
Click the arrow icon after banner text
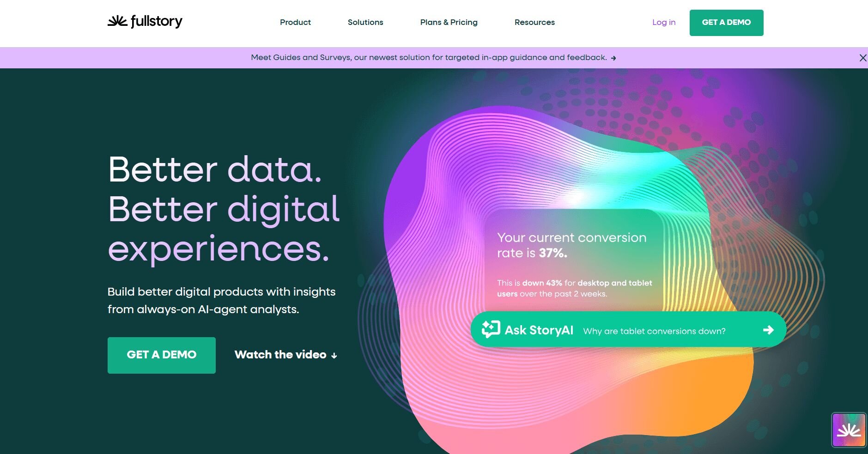pyautogui.click(x=613, y=58)
